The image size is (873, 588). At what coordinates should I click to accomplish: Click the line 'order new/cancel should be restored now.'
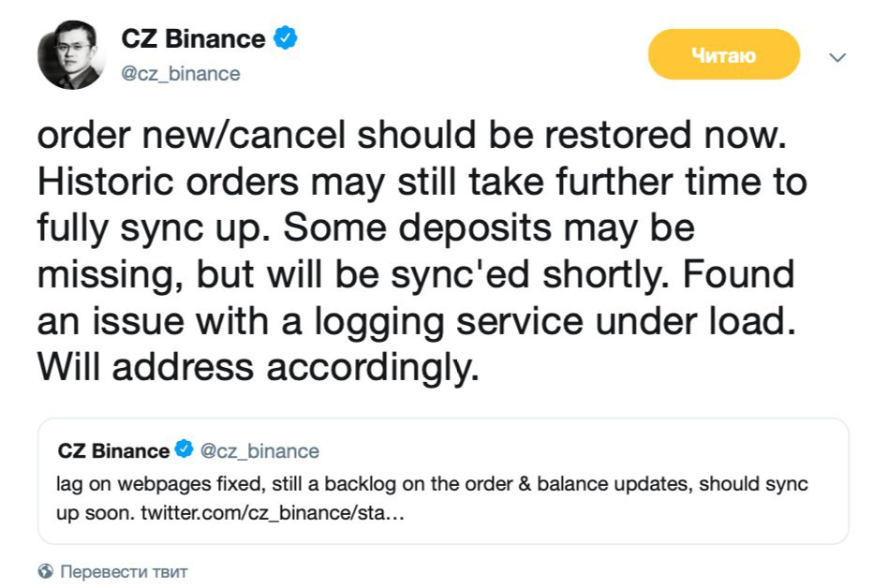tap(409, 136)
